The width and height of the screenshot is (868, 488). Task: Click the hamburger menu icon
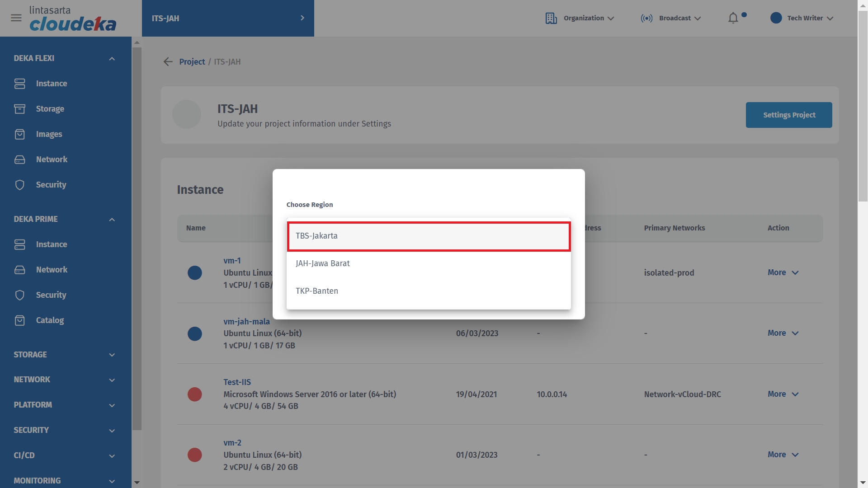pyautogui.click(x=16, y=18)
